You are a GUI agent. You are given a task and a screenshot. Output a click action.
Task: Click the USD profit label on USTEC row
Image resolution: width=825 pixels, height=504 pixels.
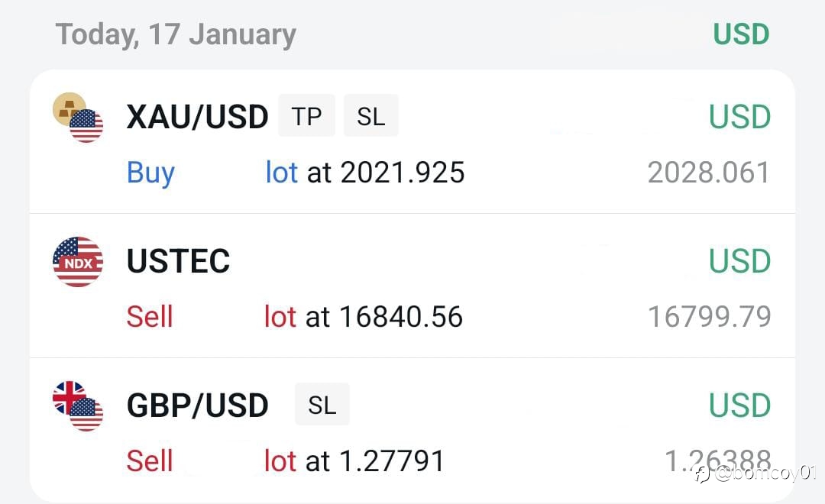point(739,261)
